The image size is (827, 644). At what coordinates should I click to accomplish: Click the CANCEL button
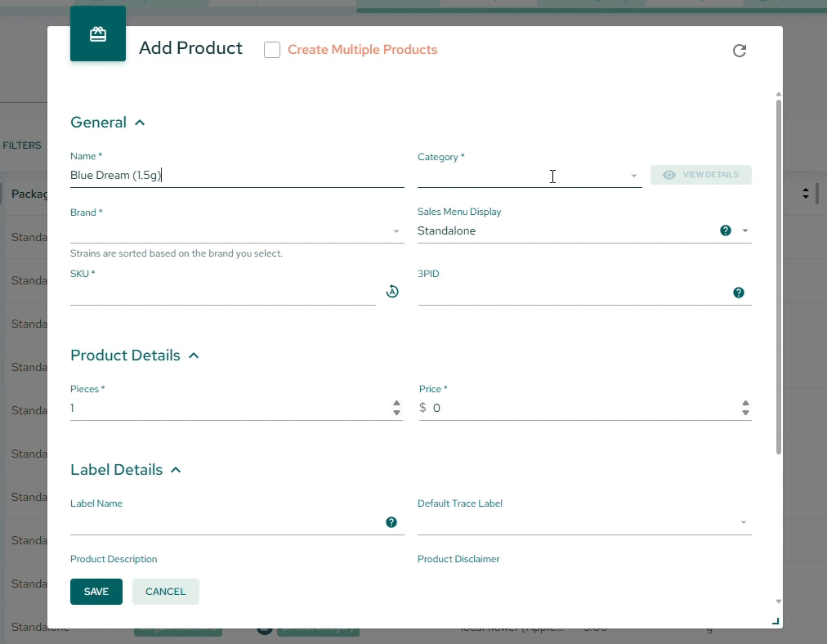166,591
